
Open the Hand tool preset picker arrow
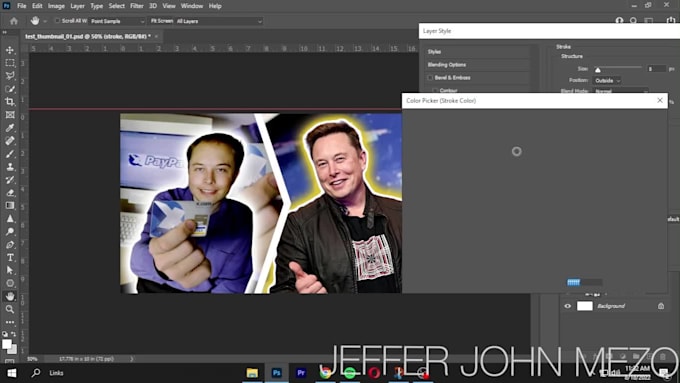point(45,21)
